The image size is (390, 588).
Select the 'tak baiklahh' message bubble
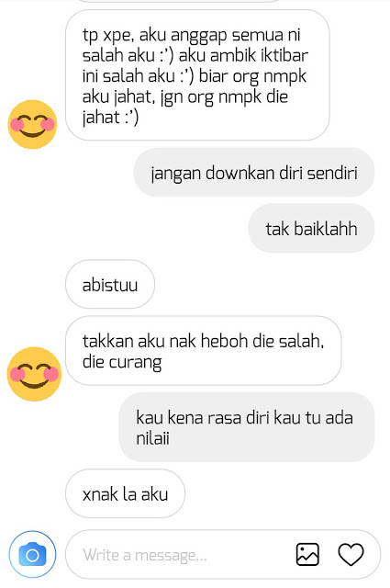tap(311, 229)
